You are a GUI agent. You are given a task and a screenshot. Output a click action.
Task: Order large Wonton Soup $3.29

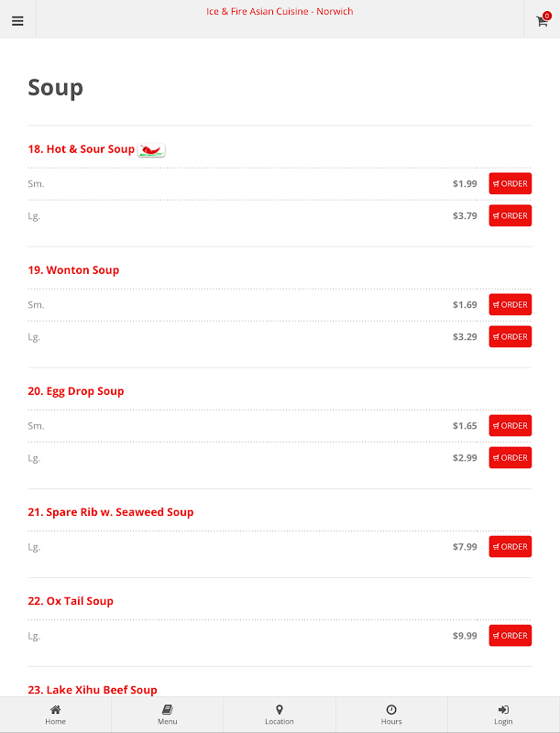pyautogui.click(x=510, y=336)
